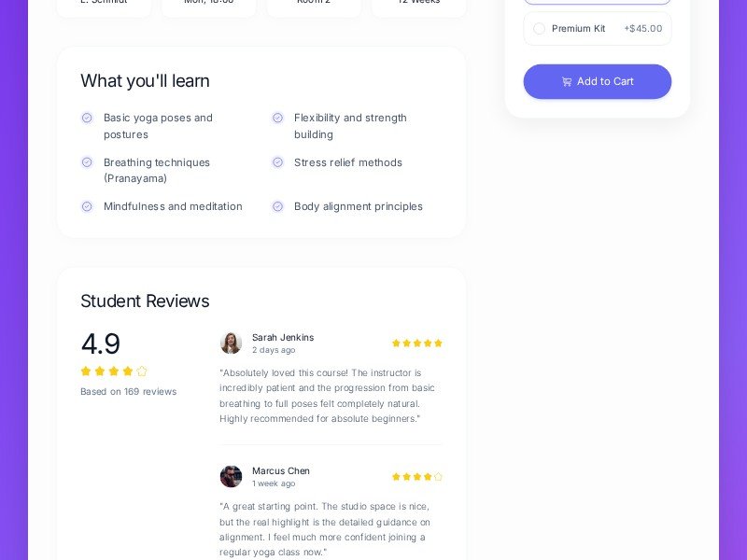Click the cart icon in Add to Cart
The height and width of the screenshot is (560, 747).
tap(567, 82)
